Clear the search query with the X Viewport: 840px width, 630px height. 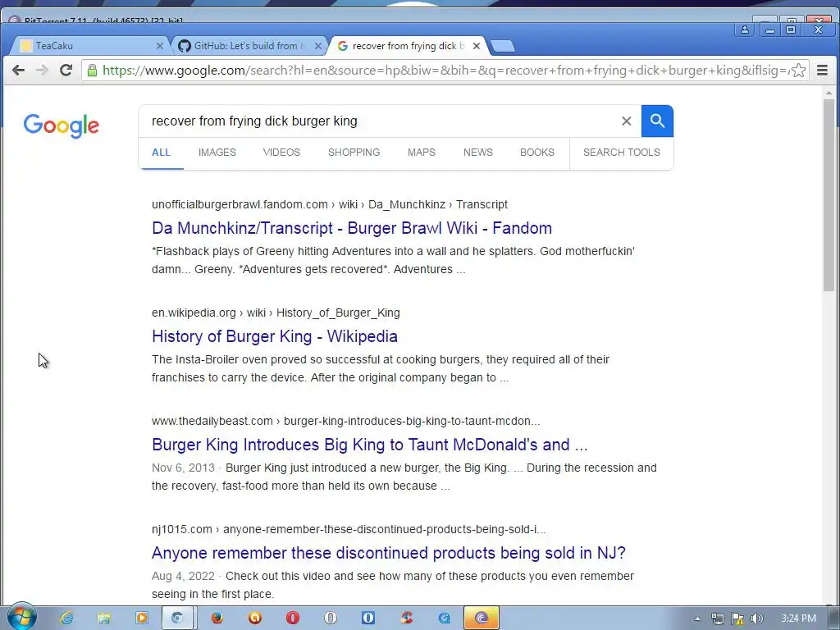coord(626,121)
